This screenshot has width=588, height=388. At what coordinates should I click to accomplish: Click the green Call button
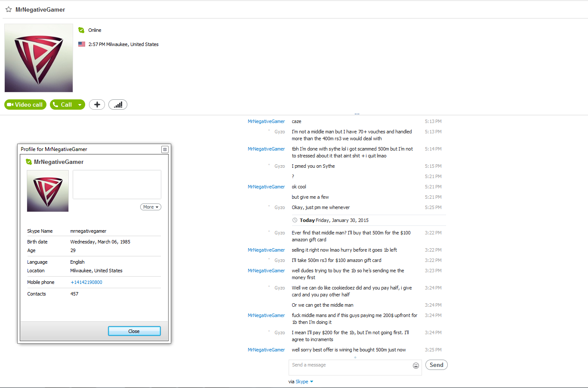pos(62,105)
